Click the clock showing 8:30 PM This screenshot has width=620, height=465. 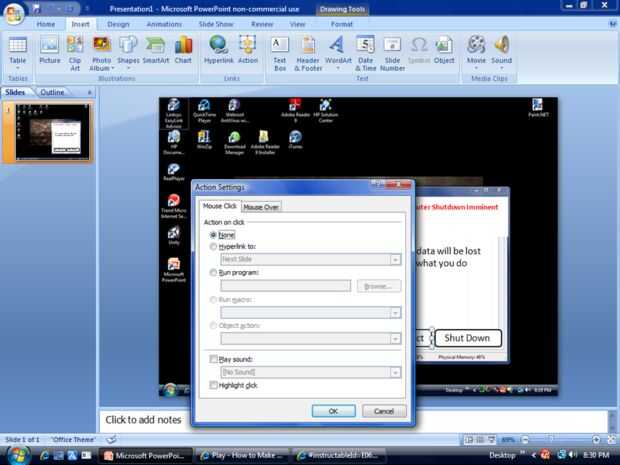[596, 455]
